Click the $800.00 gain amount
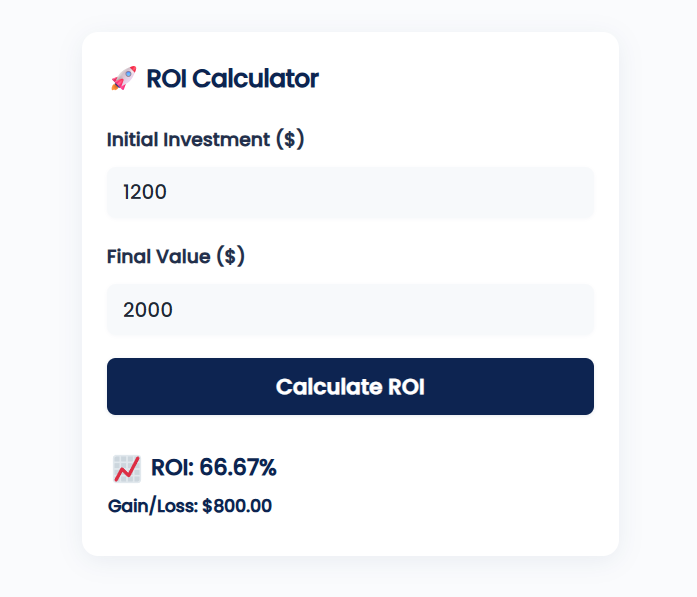697x597 pixels. [x=237, y=506]
